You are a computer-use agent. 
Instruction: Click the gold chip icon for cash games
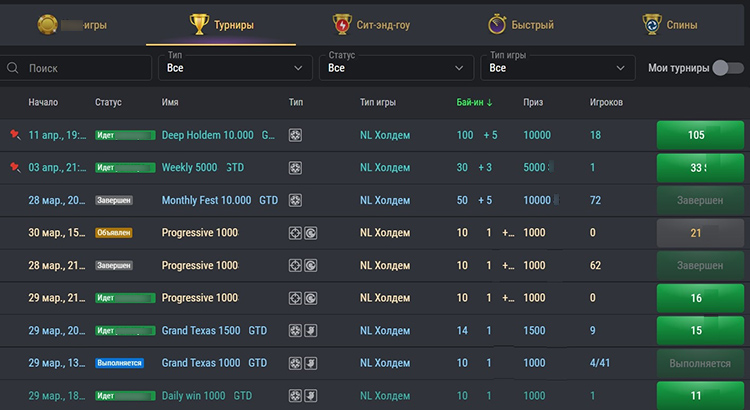pyautogui.click(x=47, y=24)
